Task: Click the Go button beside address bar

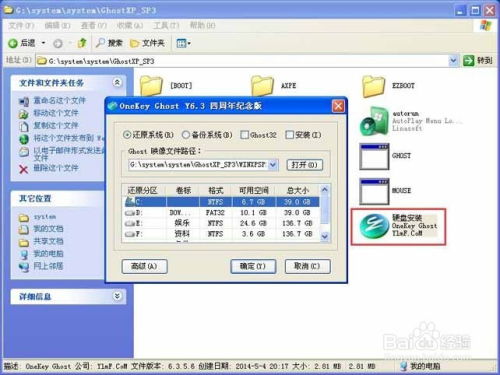Action: (x=477, y=61)
